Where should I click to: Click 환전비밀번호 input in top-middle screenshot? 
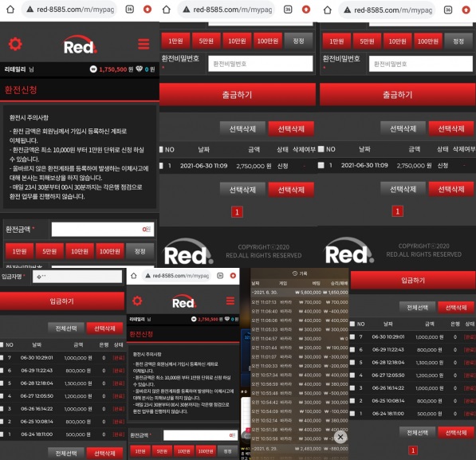[x=261, y=64]
